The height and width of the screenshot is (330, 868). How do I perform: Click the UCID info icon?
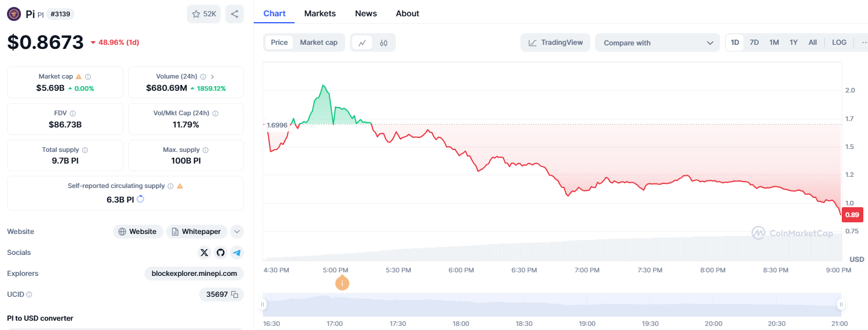pyautogui.click(x=29, y=294)
